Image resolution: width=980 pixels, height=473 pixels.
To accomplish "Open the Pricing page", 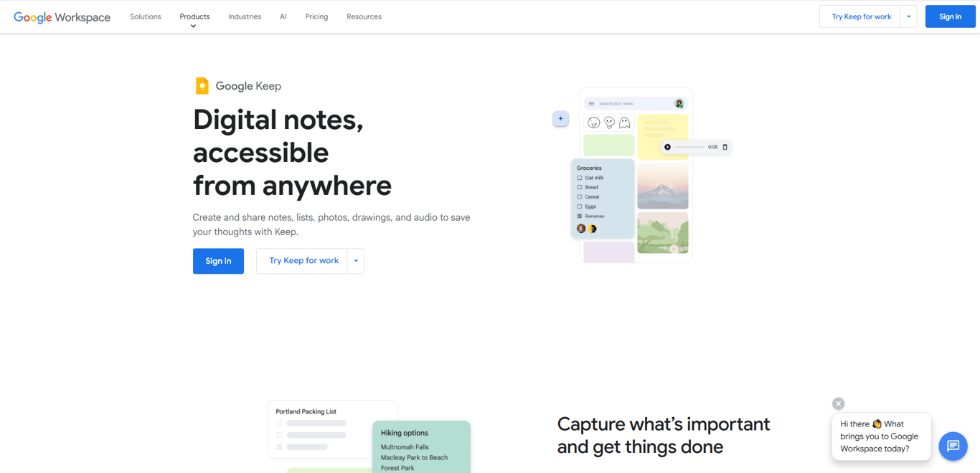I will [316, 16].
